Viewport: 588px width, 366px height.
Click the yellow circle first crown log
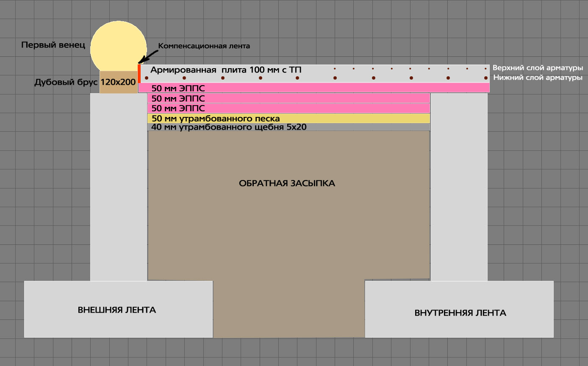(x=119, y=47)
